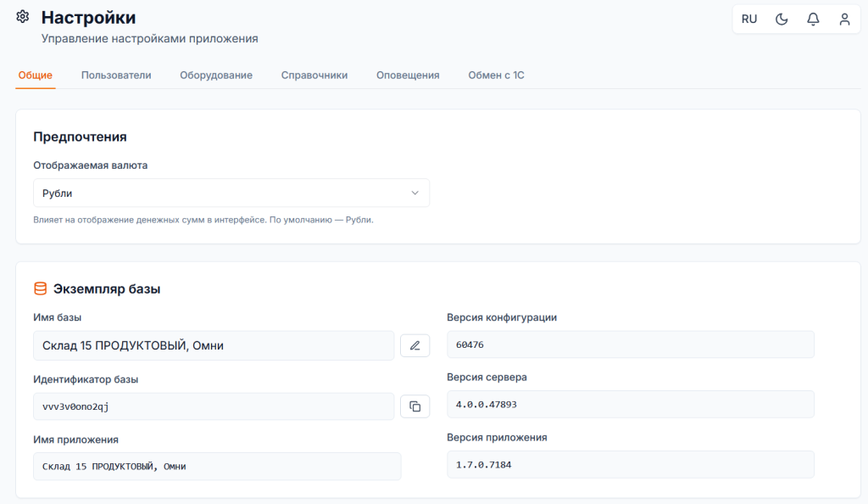Switch the language using the RU button
The image size is (868, 504).
coord(749,19)
